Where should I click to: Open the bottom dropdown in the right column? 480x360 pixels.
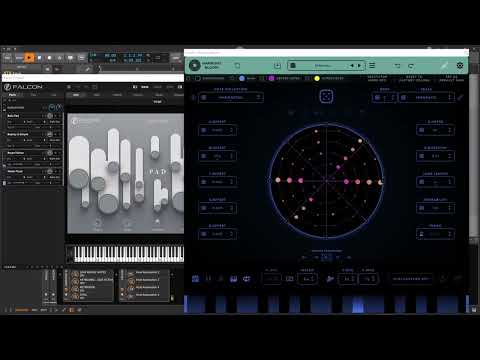pyautogui.click(x=435, y=234)
